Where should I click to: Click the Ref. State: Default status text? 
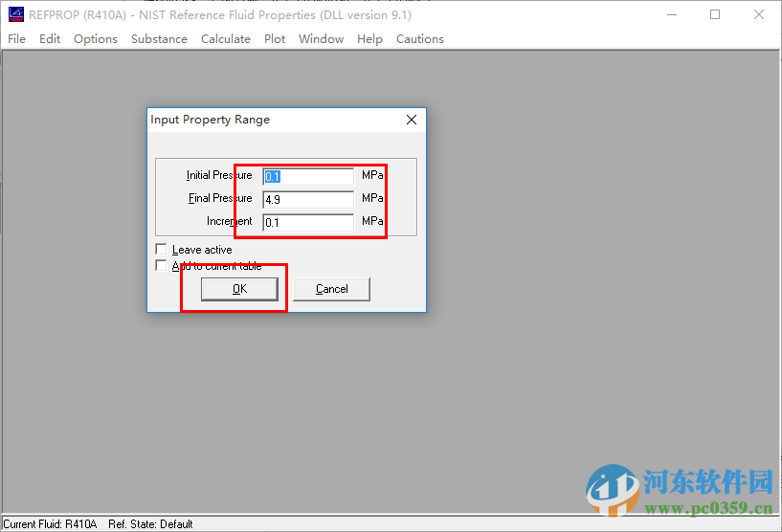(x=150, y=524)
